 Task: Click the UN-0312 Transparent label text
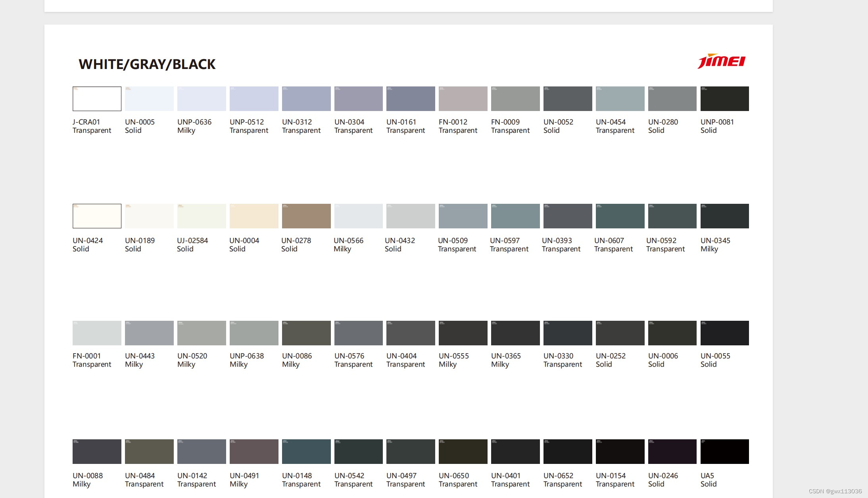pos(301,126)
